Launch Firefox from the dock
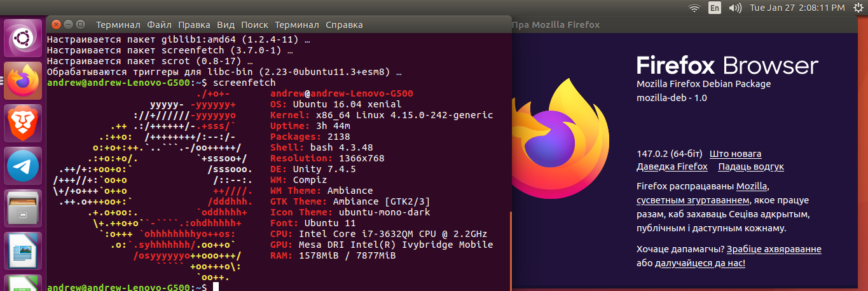The image size is (868, 291). (23, 80)
